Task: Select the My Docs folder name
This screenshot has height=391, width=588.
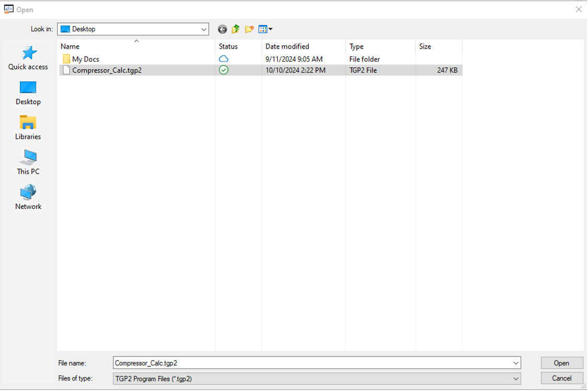Action: [x=86, y=59]
